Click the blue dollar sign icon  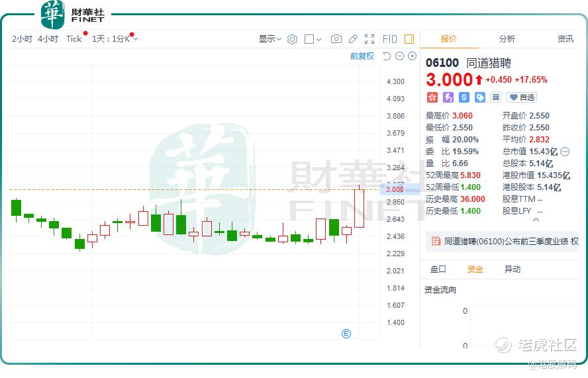pyautogui.click(x=464, y=97)
